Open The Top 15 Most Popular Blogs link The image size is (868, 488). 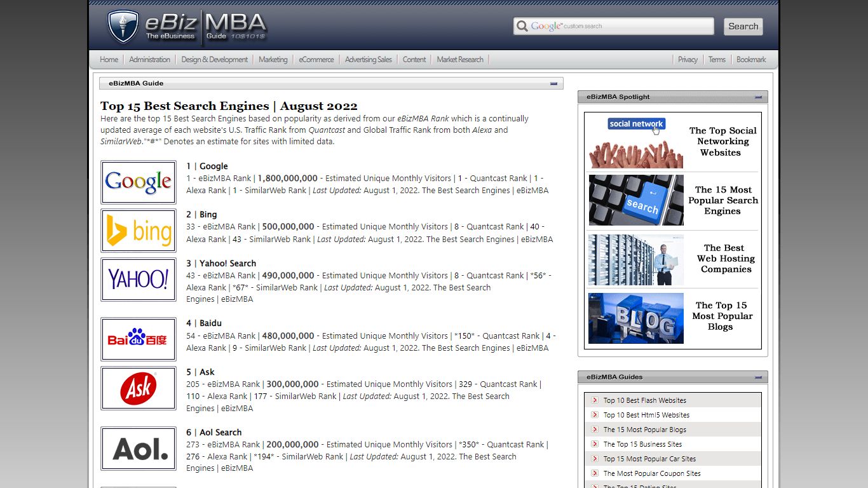point(722,316)
